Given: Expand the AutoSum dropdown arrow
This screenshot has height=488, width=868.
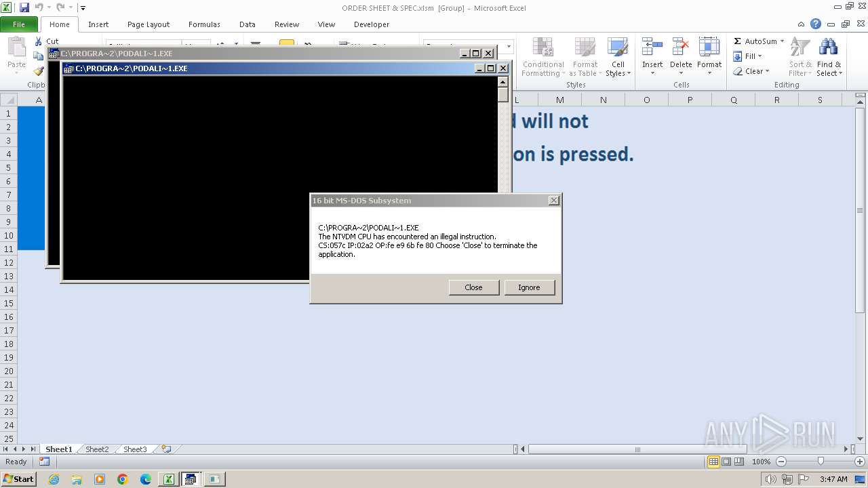Looking at the screenshot, I should click(782, 41).
